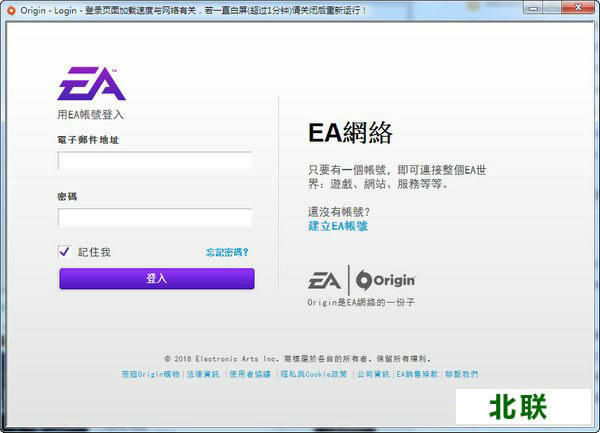Open the 法律資訊 legal information link
This screenshot has width=600, height=433.
(x=203, y=374)
